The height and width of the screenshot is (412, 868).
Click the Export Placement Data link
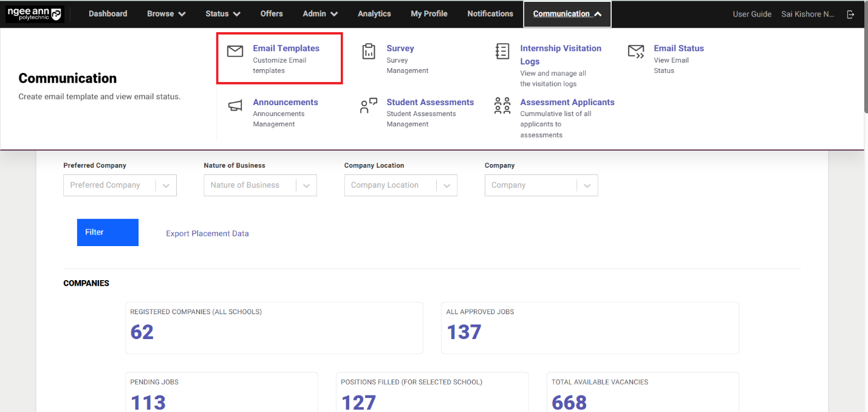207,233
